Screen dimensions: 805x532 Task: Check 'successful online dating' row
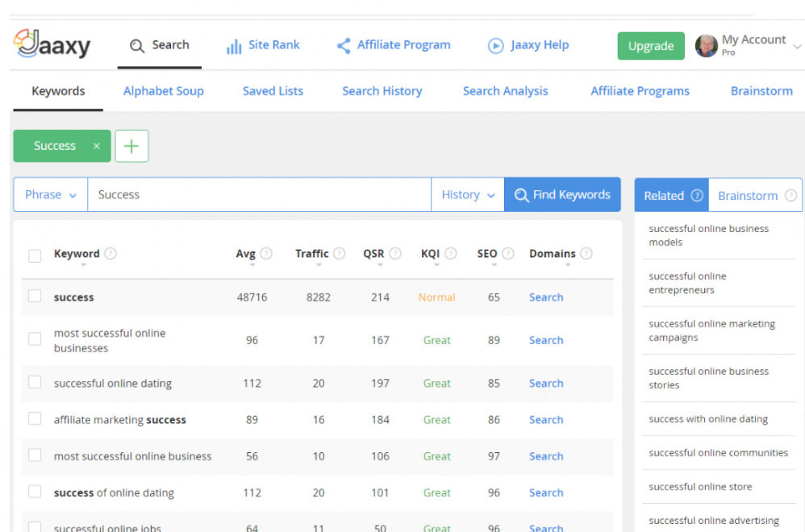coord(35,382)
